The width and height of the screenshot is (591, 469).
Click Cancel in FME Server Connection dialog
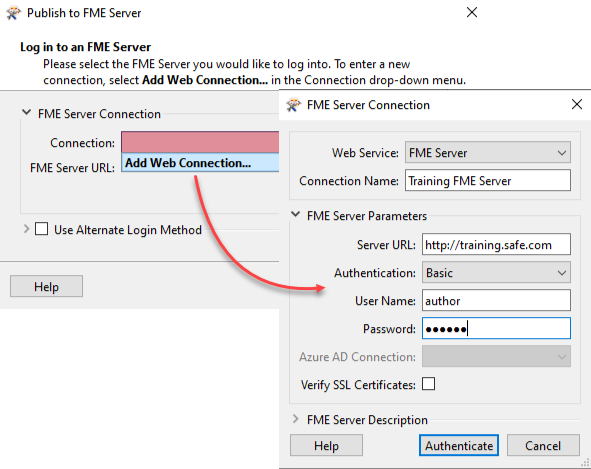(543, 445)
